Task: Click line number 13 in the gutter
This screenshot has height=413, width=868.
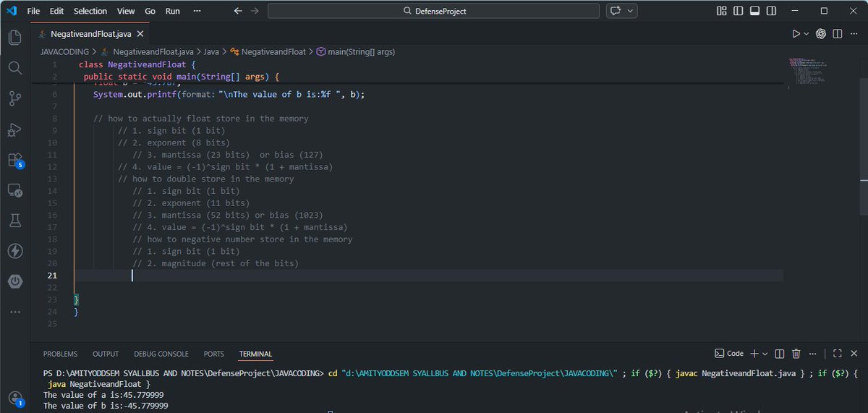Action: pyautogui.click(x=52, y=179)
